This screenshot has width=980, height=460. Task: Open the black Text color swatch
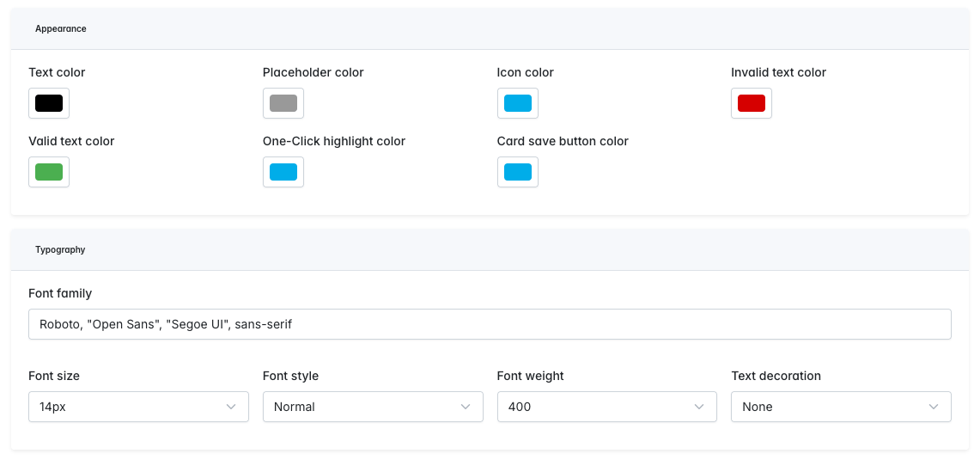[x=49, y=103]
